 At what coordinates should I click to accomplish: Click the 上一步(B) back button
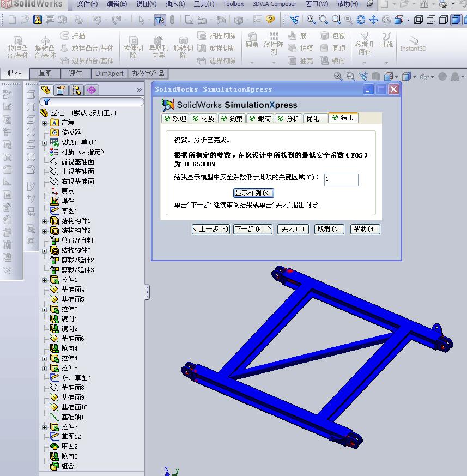pos(210,229)
